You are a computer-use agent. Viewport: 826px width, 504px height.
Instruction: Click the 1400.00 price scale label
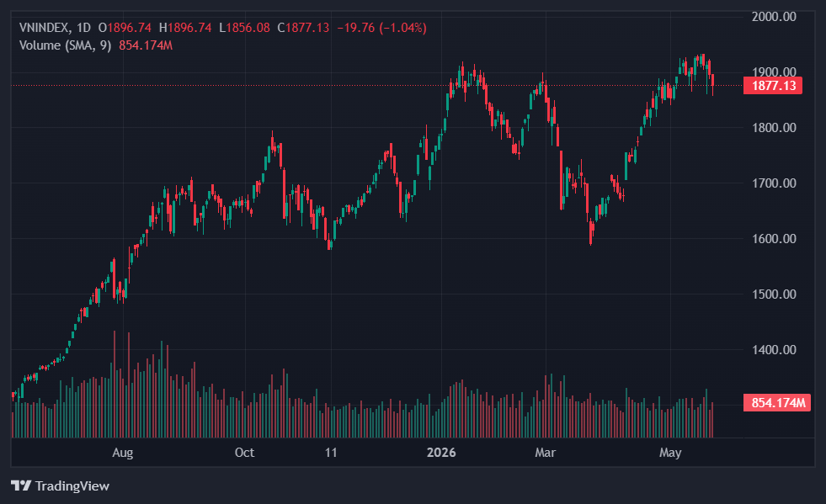coord(774,350)
